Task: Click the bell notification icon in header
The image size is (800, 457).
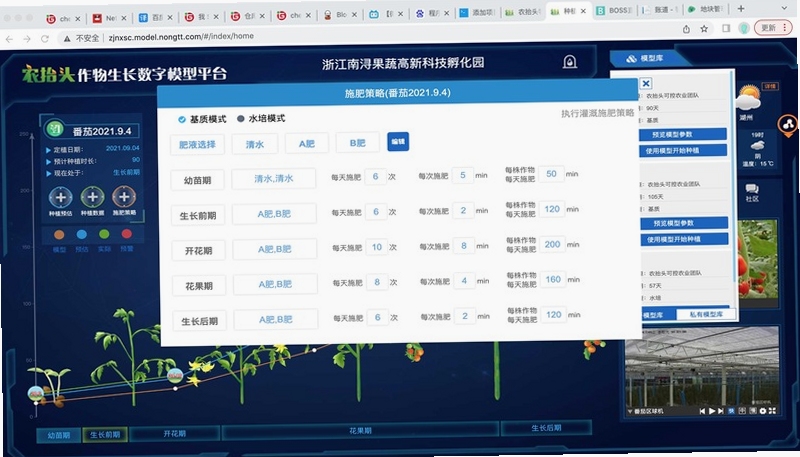Action: coord(569,62)
